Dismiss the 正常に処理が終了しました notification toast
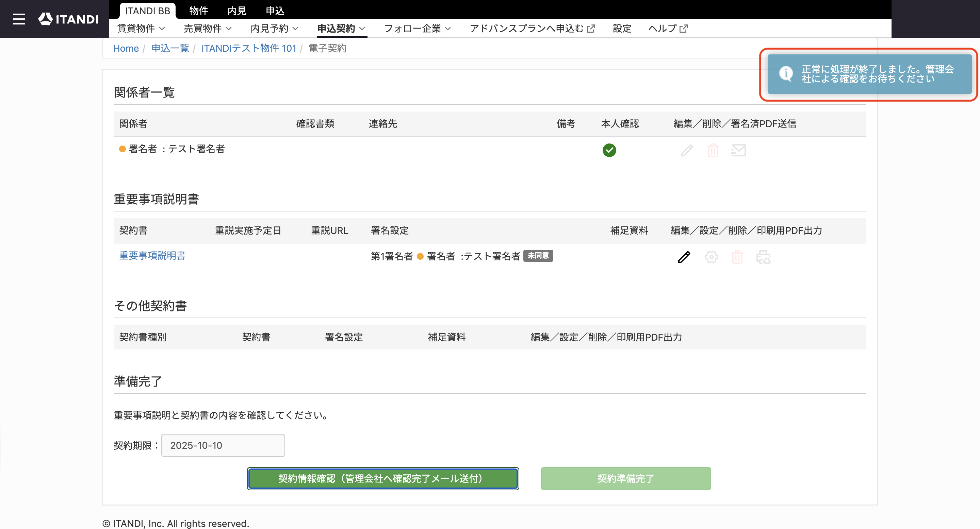Image resolution: width=980 pixels, height=529 pixels. tap(869, 74)
